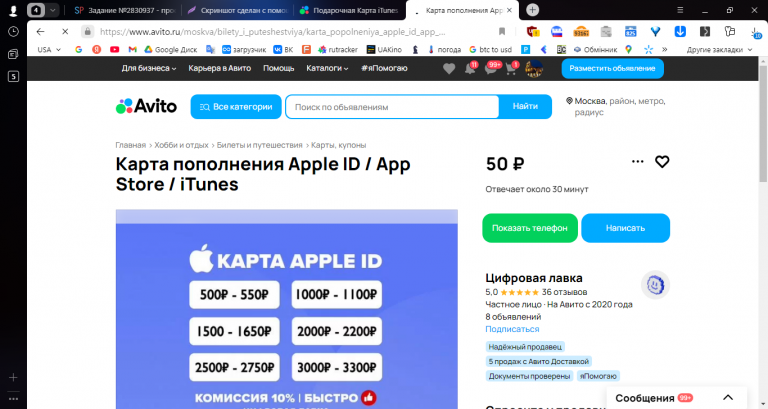Open the browser hamburger menu
768x409 pixels.
tap(680, 10)
